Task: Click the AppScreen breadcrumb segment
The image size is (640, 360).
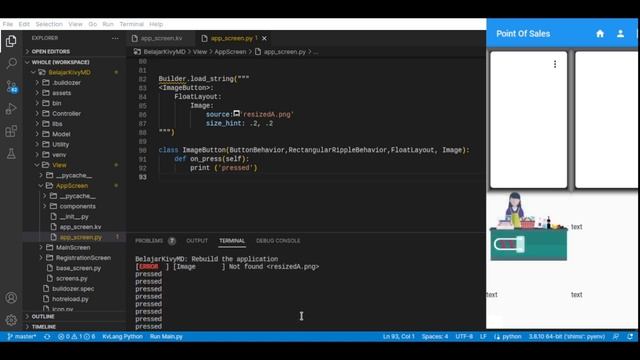Action: coord(230,52)
